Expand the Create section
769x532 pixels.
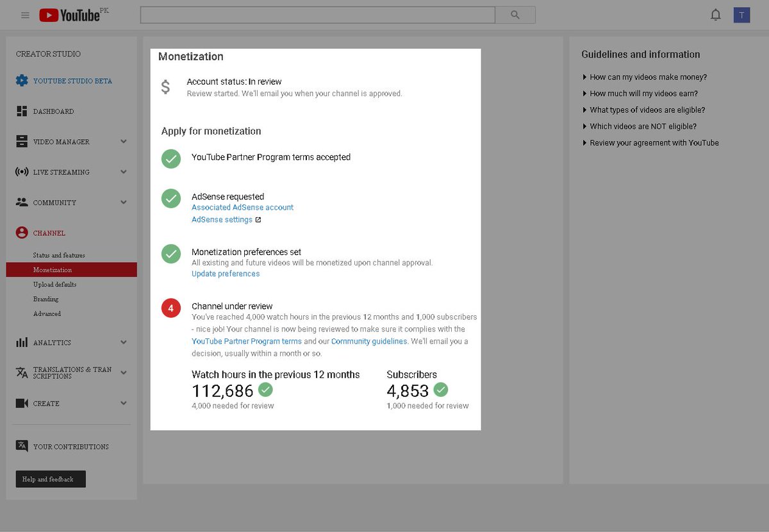124,403
